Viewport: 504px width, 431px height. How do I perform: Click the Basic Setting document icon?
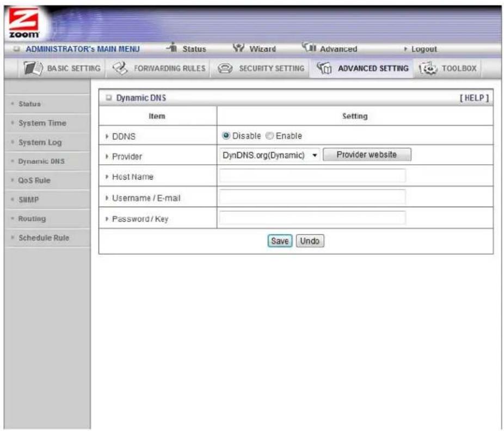point(33,68)
